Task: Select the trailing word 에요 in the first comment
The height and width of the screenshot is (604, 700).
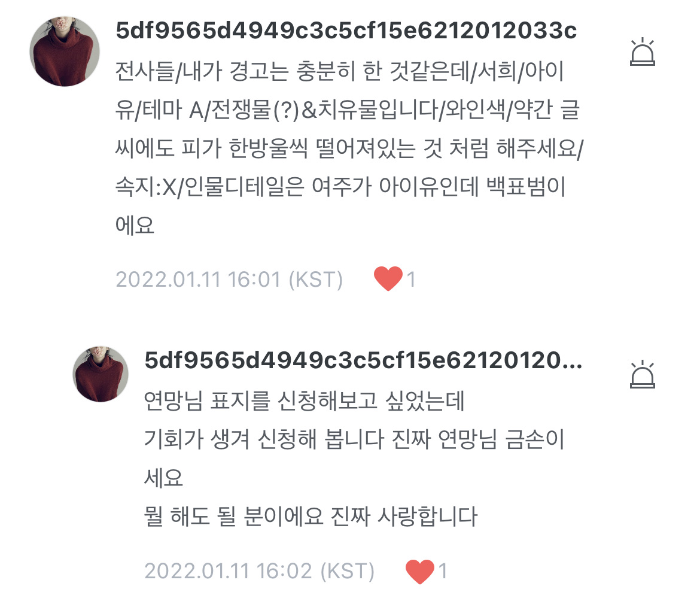Action: [x=135, y=225]
